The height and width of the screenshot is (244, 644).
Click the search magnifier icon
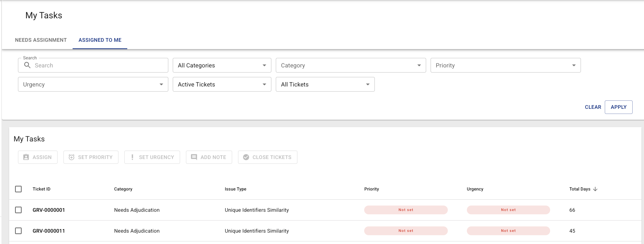(x=27, y=65)
